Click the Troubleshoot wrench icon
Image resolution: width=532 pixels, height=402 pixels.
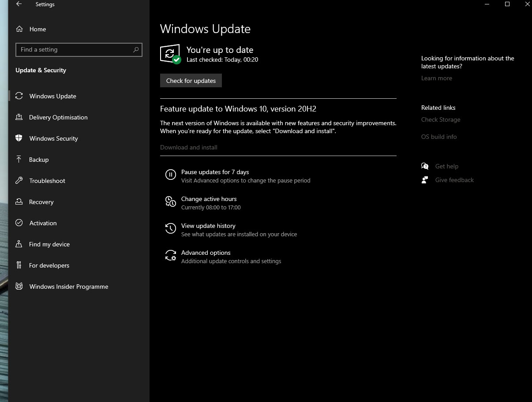(x=19, y=181)
